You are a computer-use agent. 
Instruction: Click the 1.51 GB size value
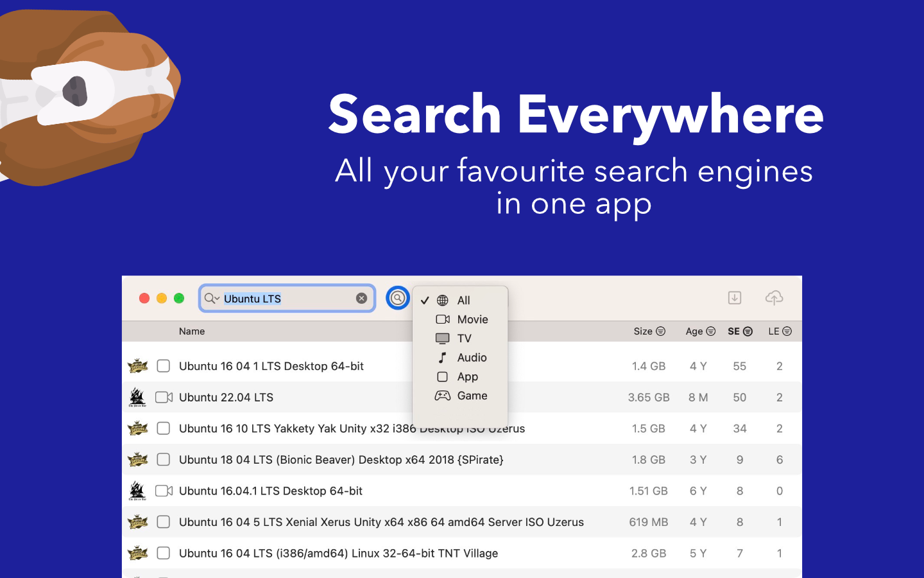tap(649, 491)
